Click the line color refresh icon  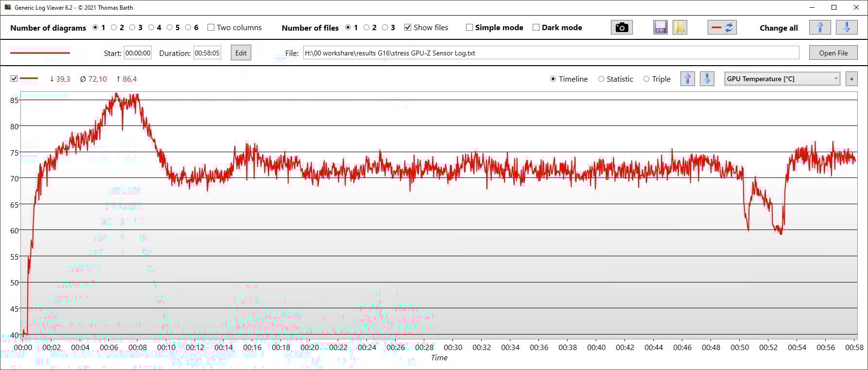722,28
